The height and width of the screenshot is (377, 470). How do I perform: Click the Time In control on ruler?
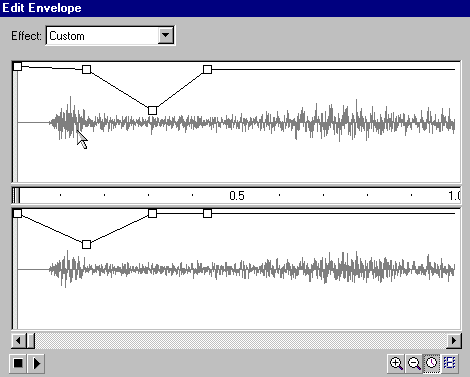[x=16, y=195]
